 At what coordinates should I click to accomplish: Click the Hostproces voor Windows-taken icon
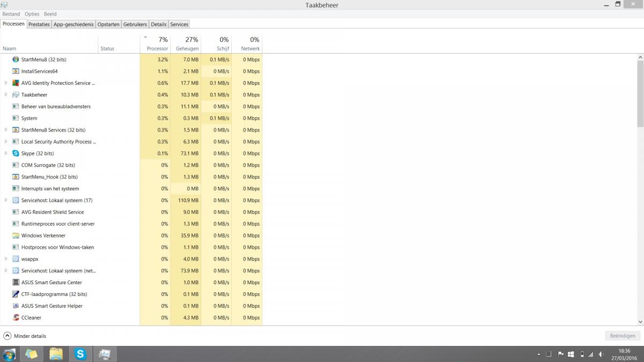tap(16, 248)
